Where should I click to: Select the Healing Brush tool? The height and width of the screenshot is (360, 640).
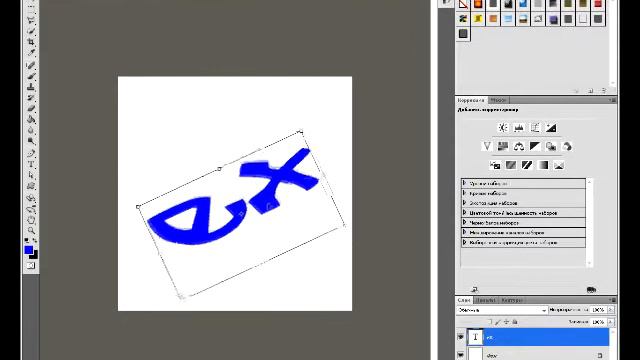pos(31,65)
